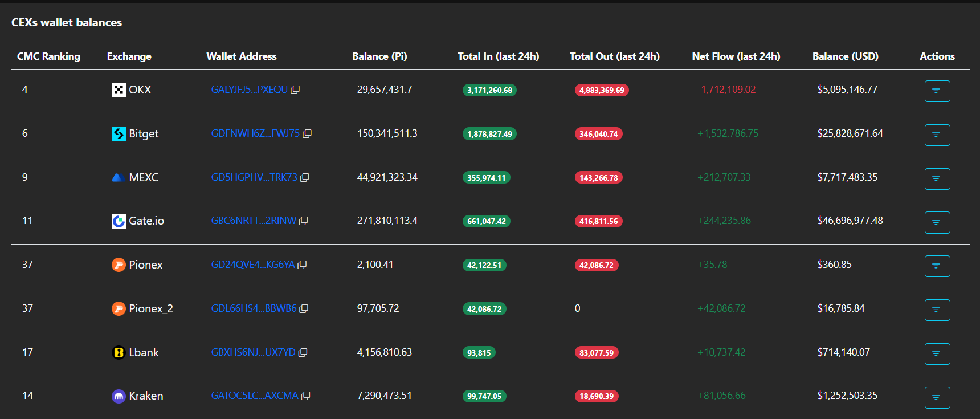This screenshot has height=419, width=980.
Task: Open wallet link GDFNWH6Z...FWJ75
Action: tap(255, 133)
